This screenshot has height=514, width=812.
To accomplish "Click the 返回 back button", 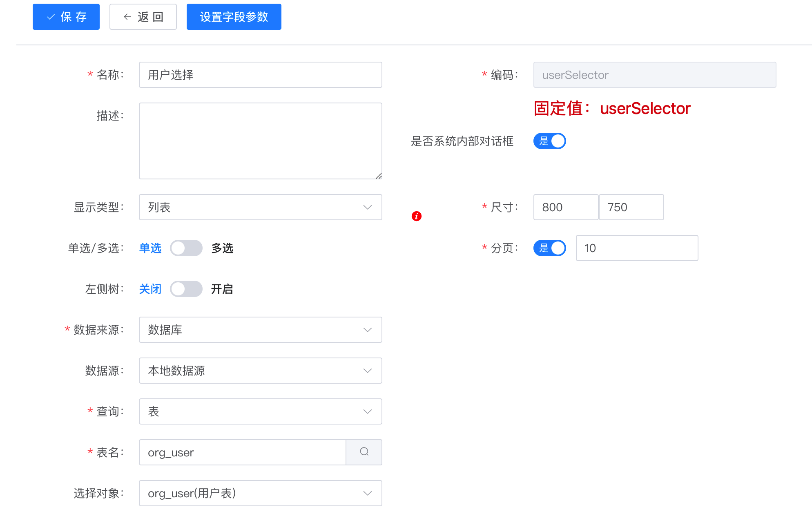I will 143,17.
